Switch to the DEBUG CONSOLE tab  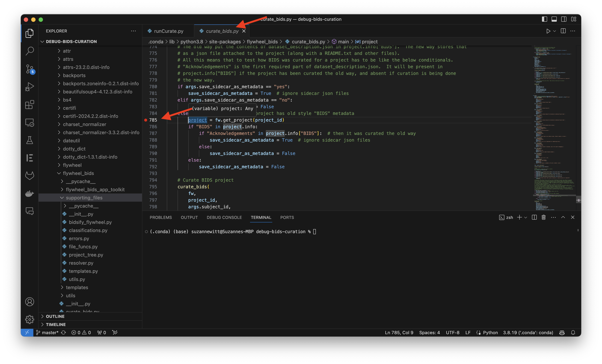point(224,217)
